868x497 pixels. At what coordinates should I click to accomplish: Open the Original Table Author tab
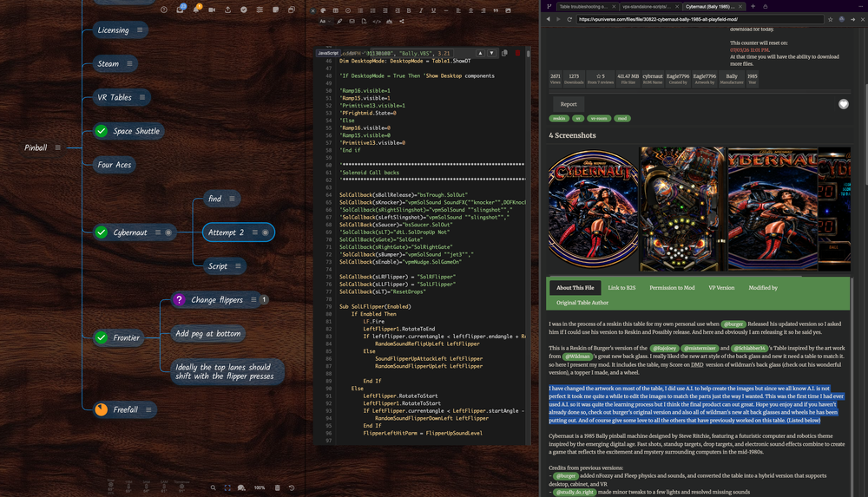(582, 303)
